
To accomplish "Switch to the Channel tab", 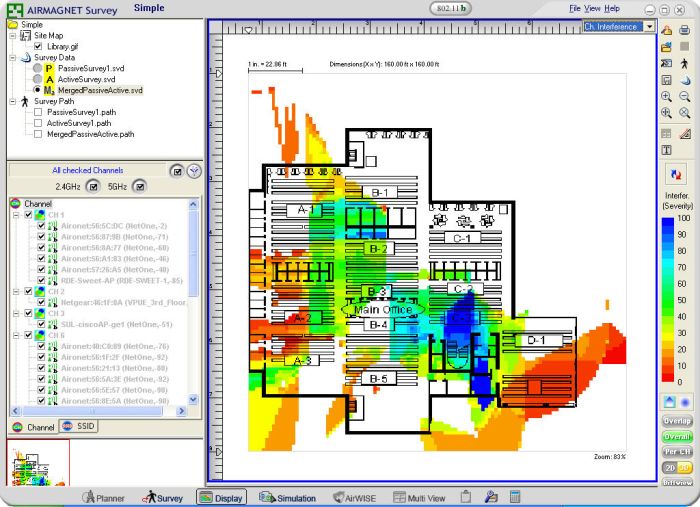I will pos(34,427).
